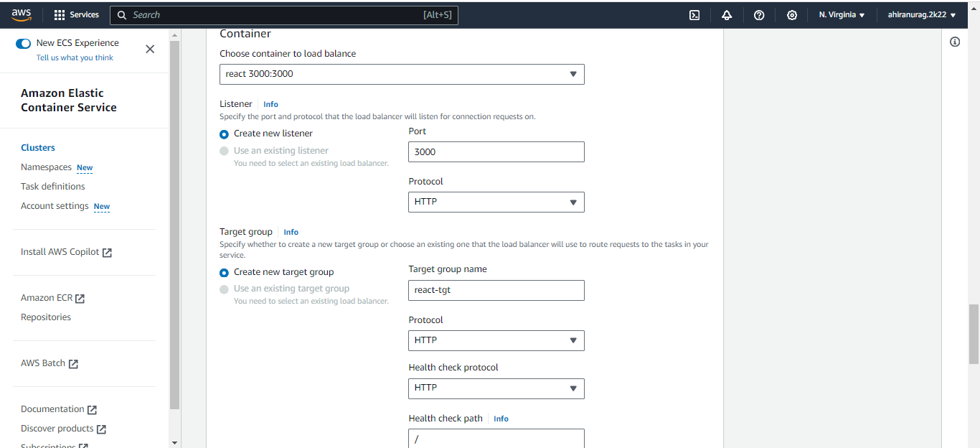Click Info link next to Target group
Viewport: 980px width, 448px height.
pos(291,233)
